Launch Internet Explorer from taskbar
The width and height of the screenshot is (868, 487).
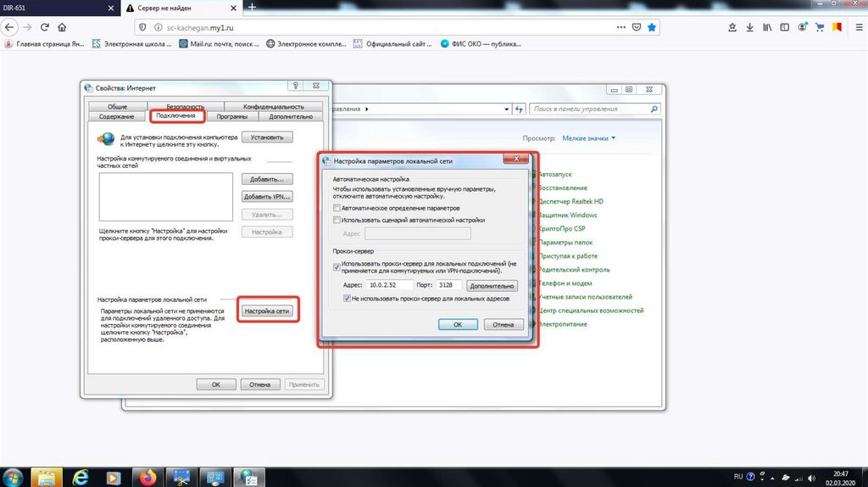click(x=82, y=476)
